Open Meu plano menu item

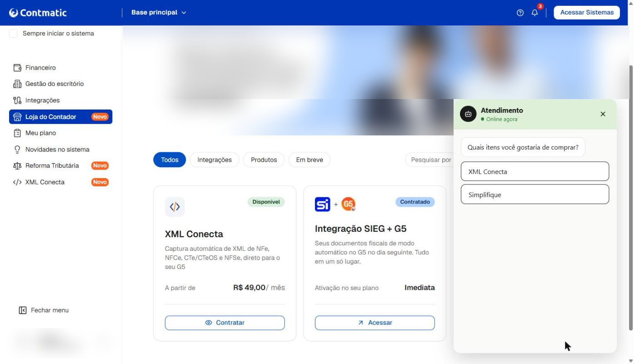[60, 133]
